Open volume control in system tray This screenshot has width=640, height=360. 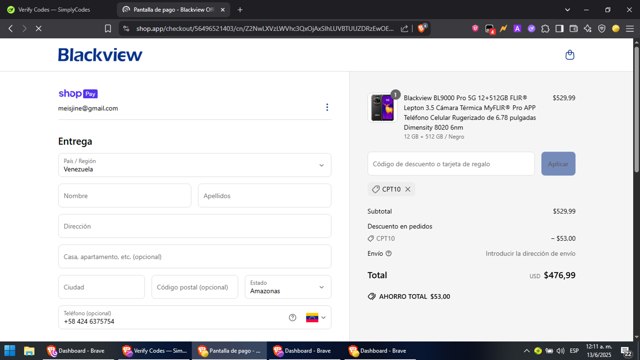[560, 351]
